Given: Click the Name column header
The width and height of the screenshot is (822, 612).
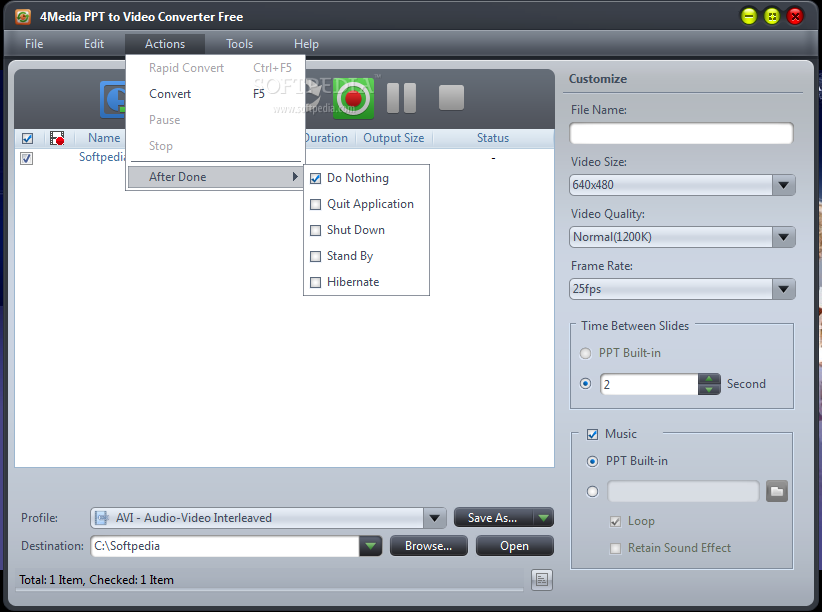Looking at the screenshot, I should tap(104, 138).
